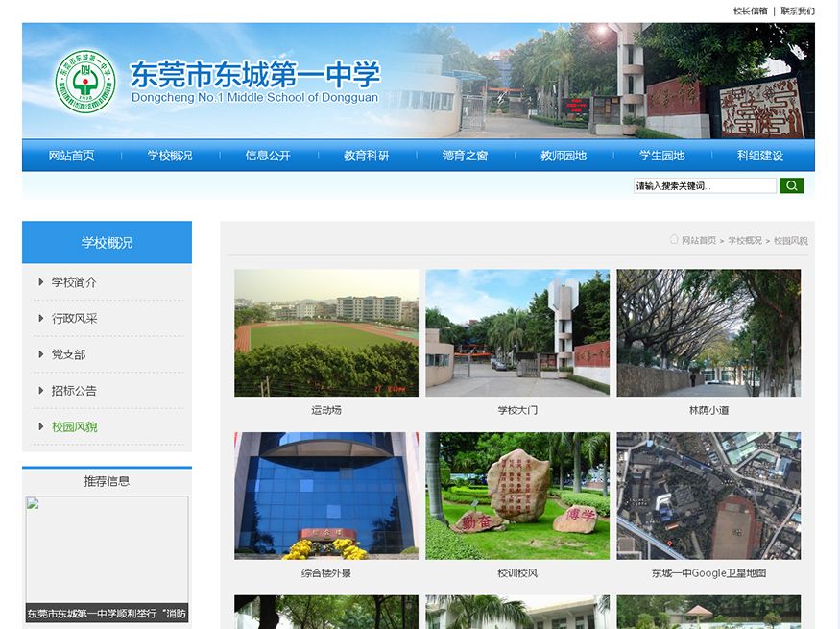This screenshot has width=840, height=629.
Task: Click the 消防 news caption in 推荐信息
Action: pos(108,613)
